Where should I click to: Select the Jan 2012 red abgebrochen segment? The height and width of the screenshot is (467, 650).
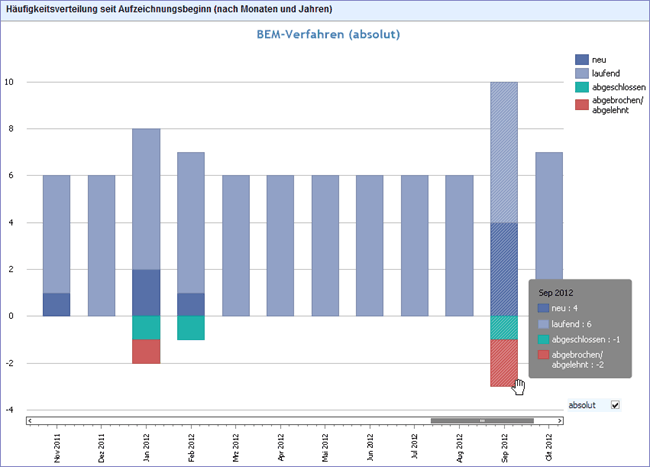pos(146,351)
